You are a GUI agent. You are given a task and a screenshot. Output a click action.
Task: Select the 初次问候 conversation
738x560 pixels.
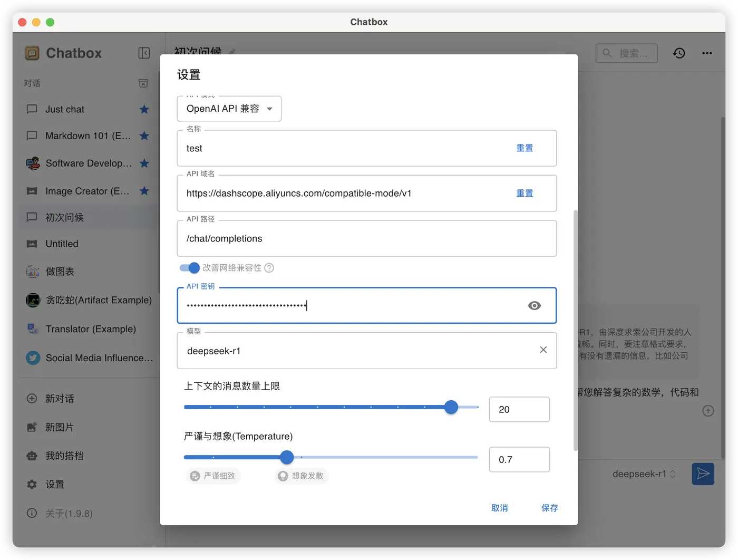pyautogui.click(x=89, y=217)
